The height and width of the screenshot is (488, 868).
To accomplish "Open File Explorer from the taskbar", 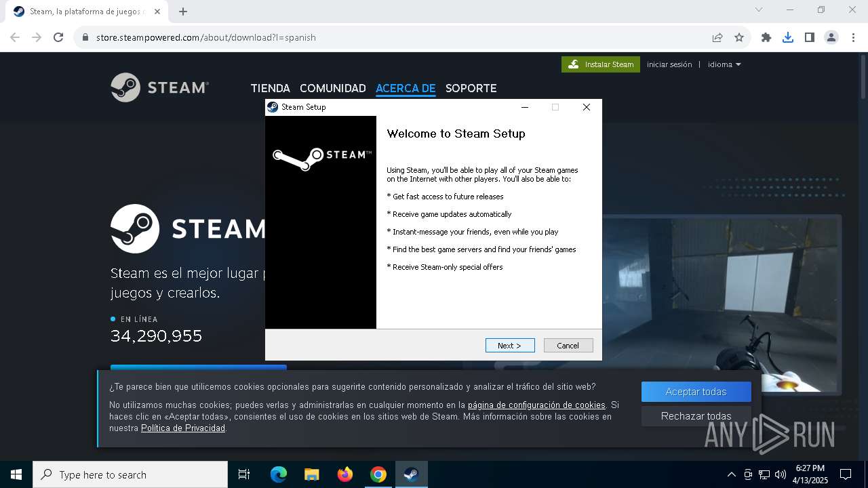I will coord(312,474).
